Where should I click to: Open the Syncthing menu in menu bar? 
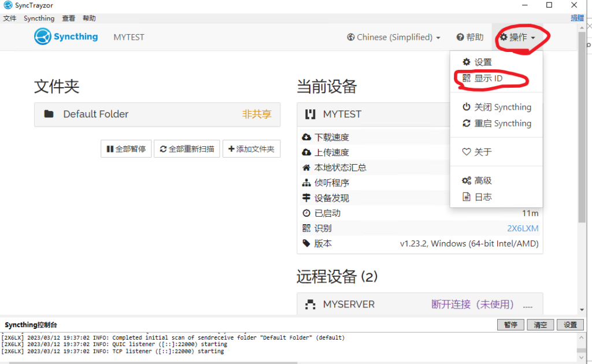(39, 18)
